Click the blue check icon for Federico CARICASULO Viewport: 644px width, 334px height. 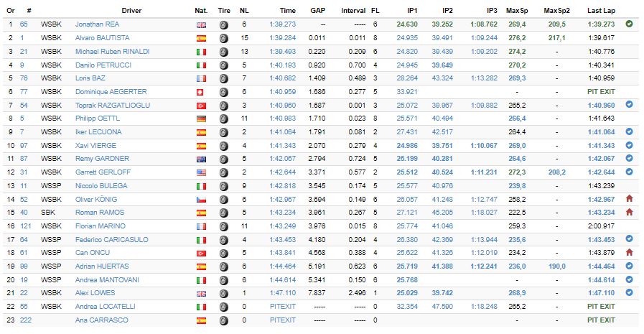click(x=629, y=238)
